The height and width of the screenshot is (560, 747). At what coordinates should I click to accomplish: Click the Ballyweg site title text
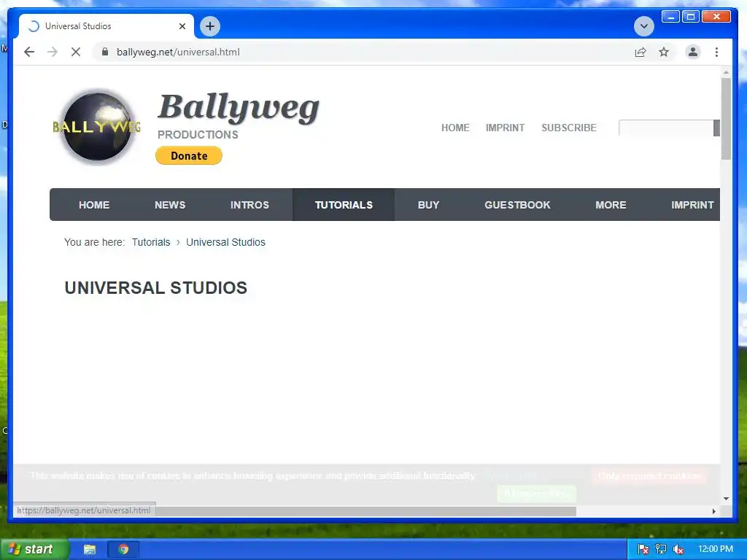click(239, 108)
